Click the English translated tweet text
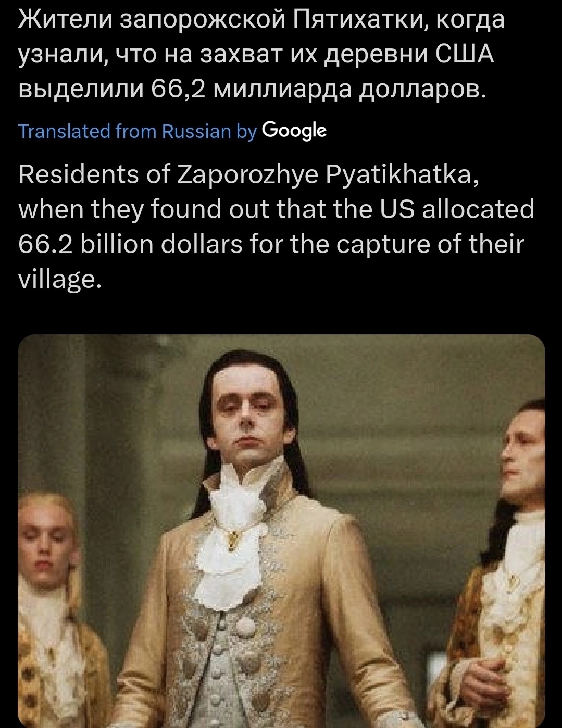This screenshot has width=562, height=728. (276, 227)
